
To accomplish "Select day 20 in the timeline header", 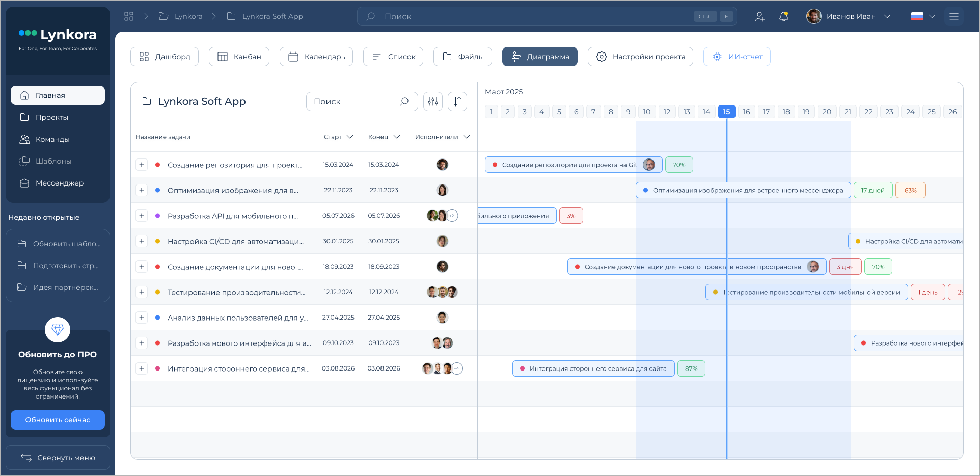I will tap(827, 112).
